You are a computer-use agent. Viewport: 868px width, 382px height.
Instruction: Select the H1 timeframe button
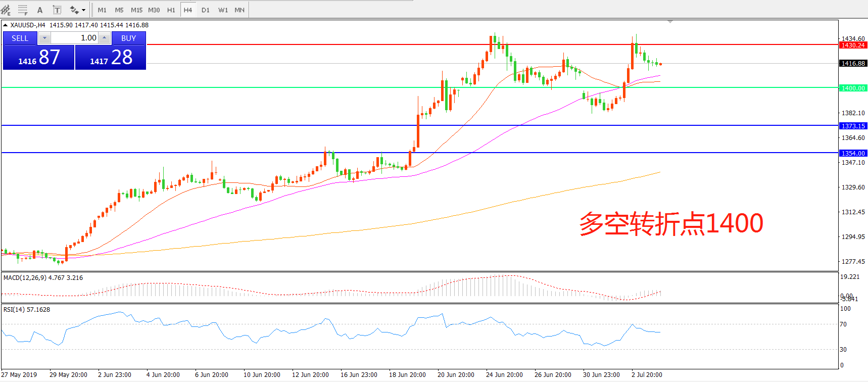pos(171,10)
